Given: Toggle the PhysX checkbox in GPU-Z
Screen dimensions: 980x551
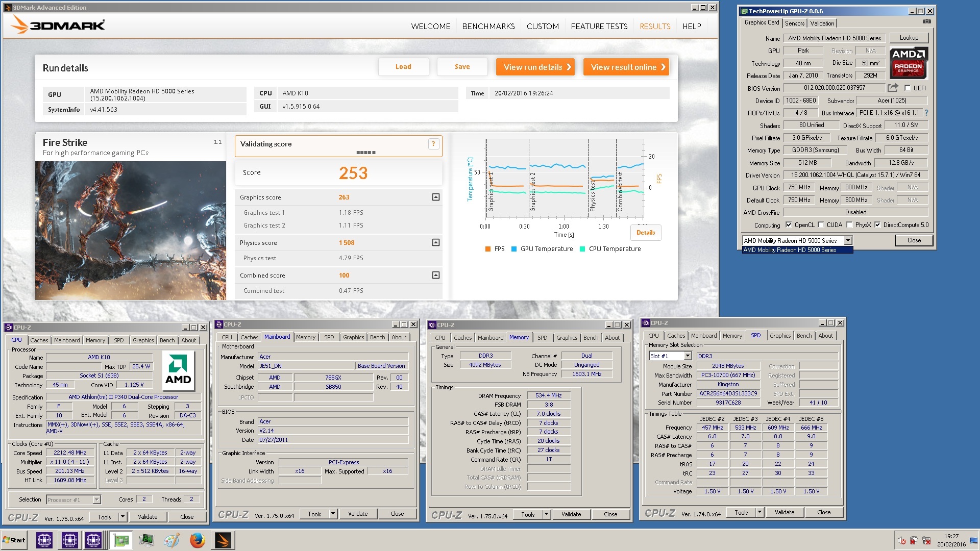Looking at the screenshot, I should point(849,225).
